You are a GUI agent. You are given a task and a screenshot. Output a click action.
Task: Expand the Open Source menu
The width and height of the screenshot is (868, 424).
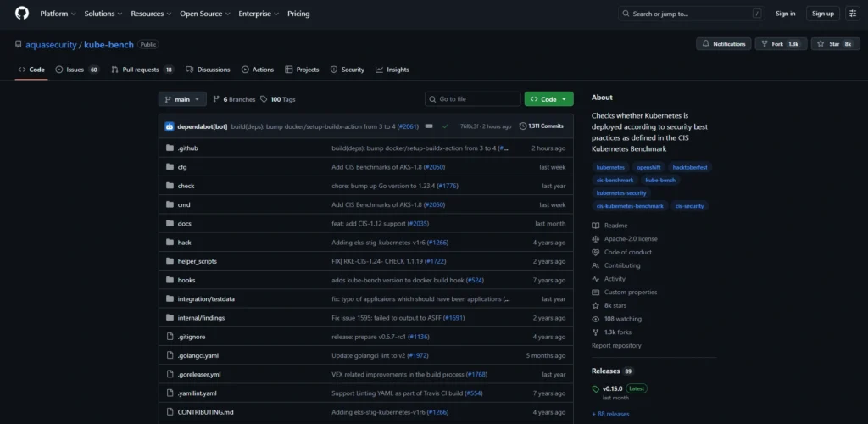pos(204,14)
